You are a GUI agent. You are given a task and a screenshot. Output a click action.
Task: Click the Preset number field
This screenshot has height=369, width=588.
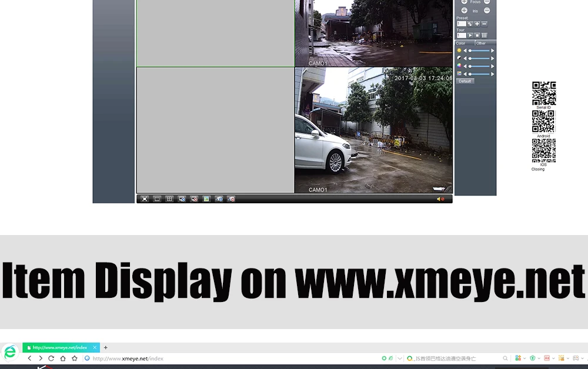click(461, 24)
